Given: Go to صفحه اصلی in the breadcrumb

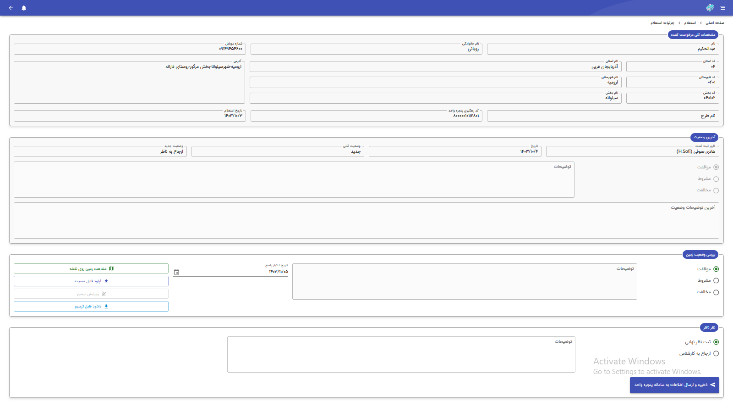Looking at the screenshot, I should 714,21.
